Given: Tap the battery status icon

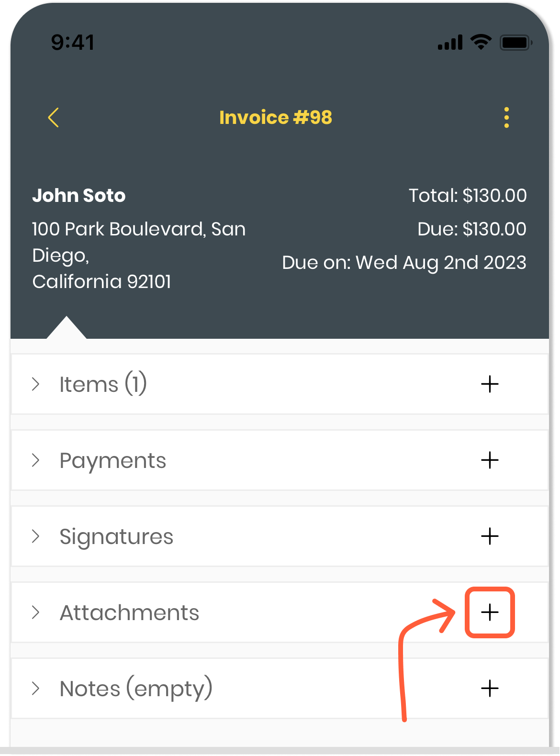Looking at the screenshot, I should click(x=515, y=43).
